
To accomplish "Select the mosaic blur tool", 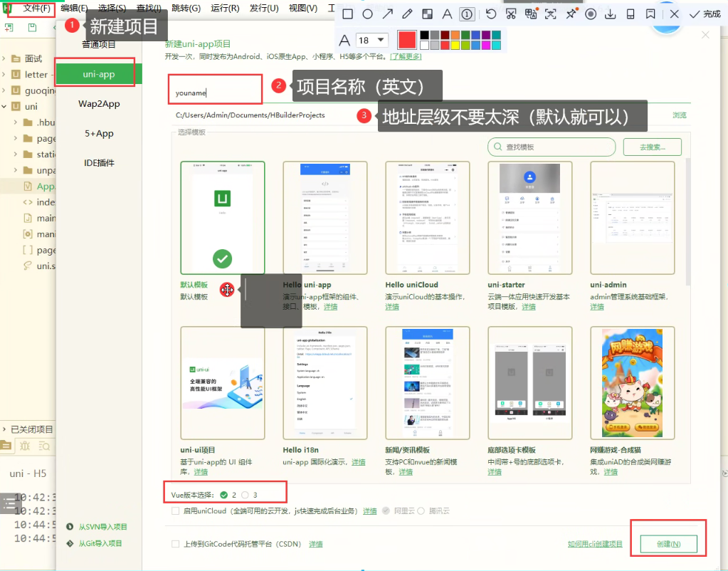I will pos(427,14).
